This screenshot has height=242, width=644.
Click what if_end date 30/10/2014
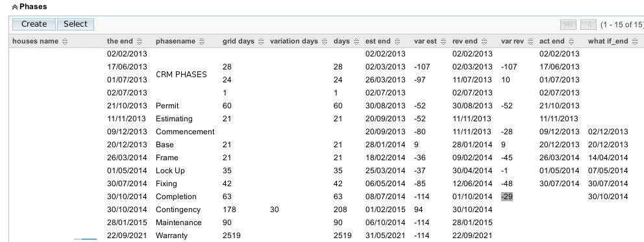coord(608,197)
